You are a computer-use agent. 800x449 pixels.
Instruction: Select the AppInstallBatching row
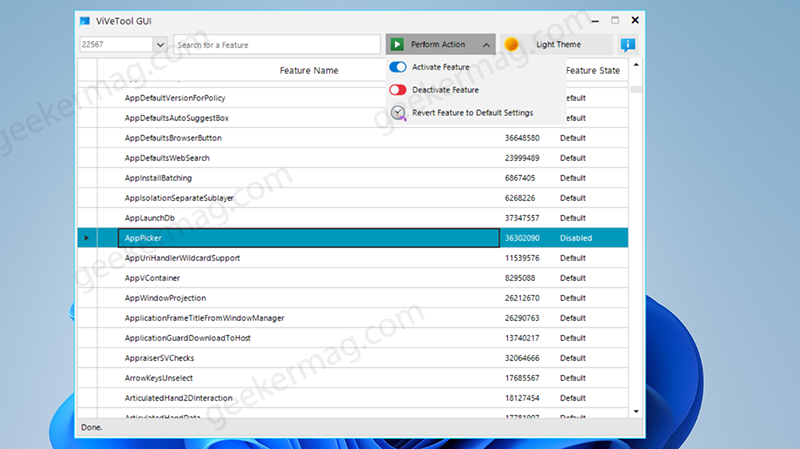[x=353, y=178]
